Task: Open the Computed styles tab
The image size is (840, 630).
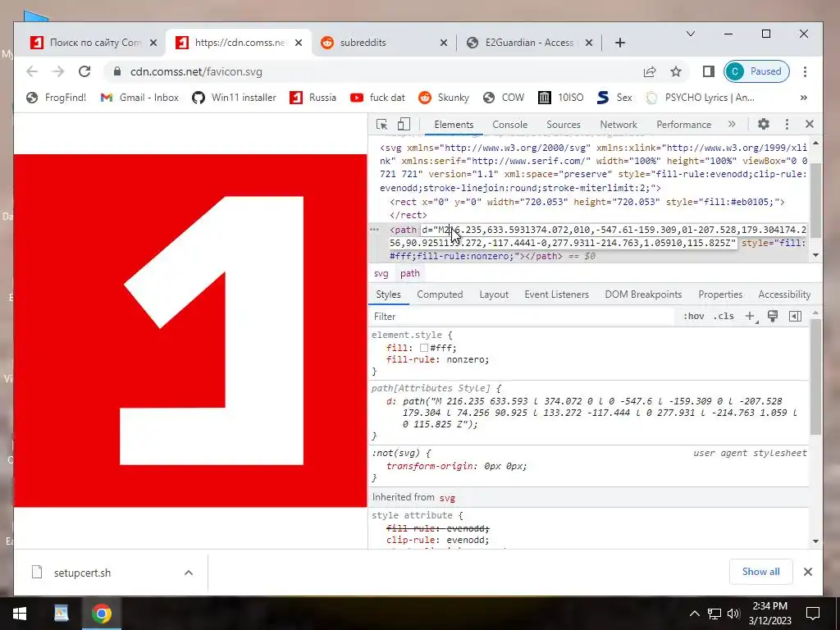Action: 440,294
